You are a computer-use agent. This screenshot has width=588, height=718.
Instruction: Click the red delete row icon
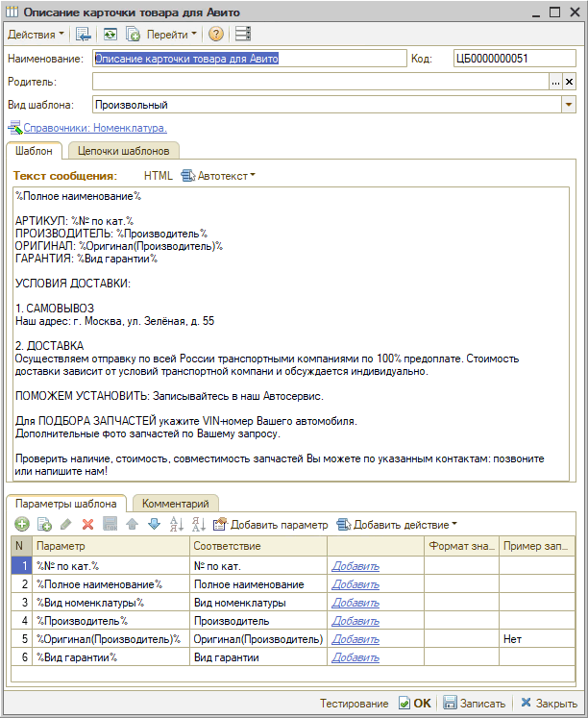point(87,525)
